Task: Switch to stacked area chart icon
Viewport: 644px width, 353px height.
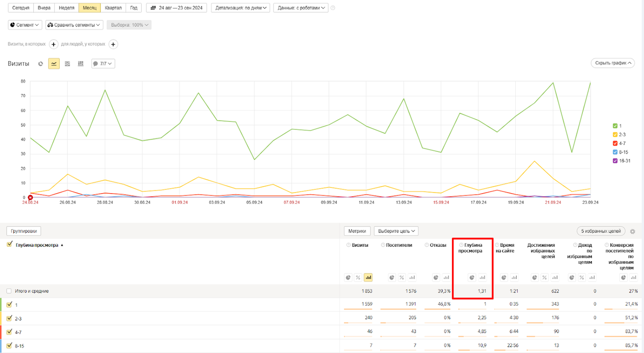Action: (x=67, y=64)
